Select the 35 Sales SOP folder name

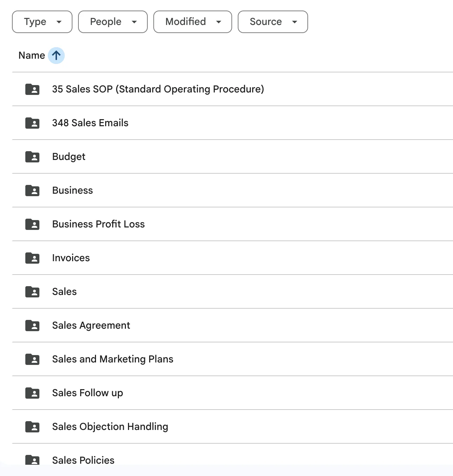[x=158, y=89]
